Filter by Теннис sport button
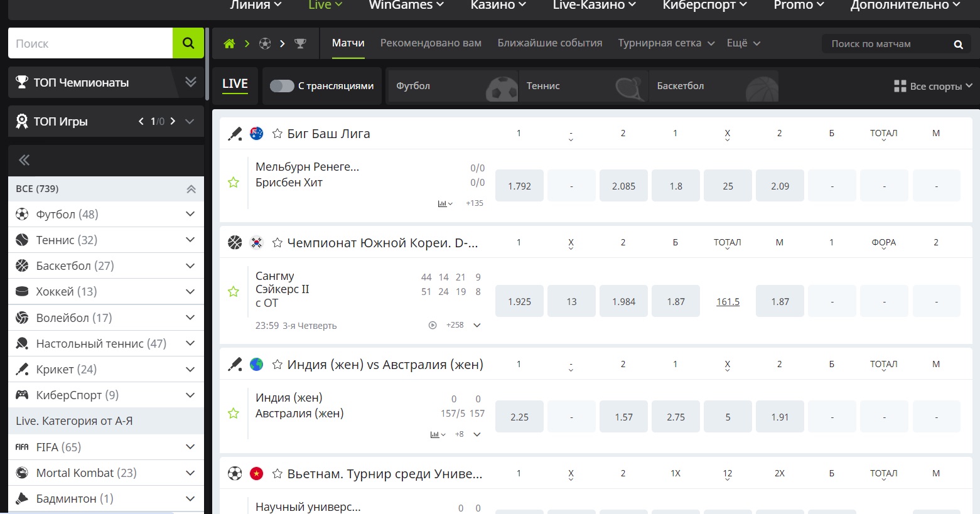The width and height of the screenshot is (980, 514). point(583,86)
